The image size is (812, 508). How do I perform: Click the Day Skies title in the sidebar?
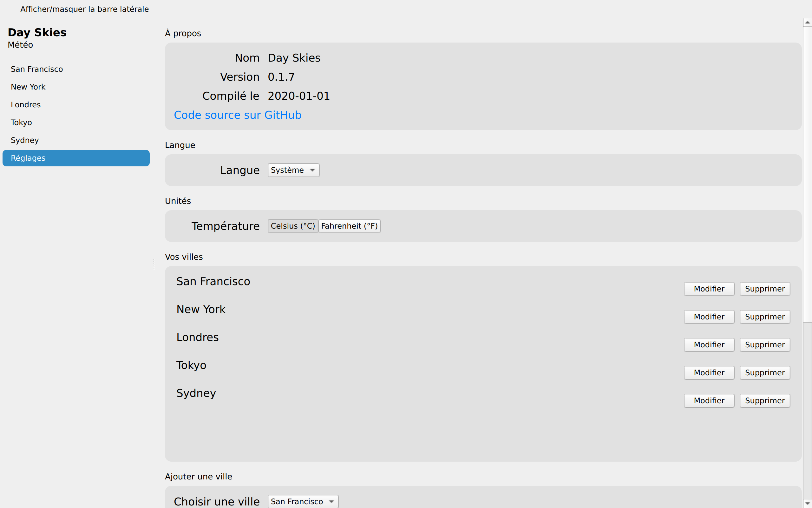coord(37,32)
